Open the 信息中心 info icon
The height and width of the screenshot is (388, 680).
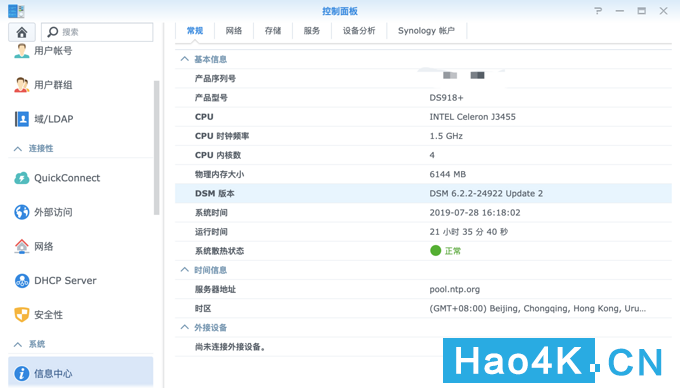21,373
